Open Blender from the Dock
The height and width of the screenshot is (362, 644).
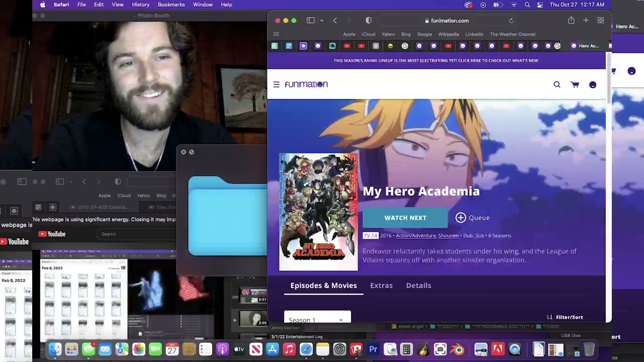pos(457,349)
